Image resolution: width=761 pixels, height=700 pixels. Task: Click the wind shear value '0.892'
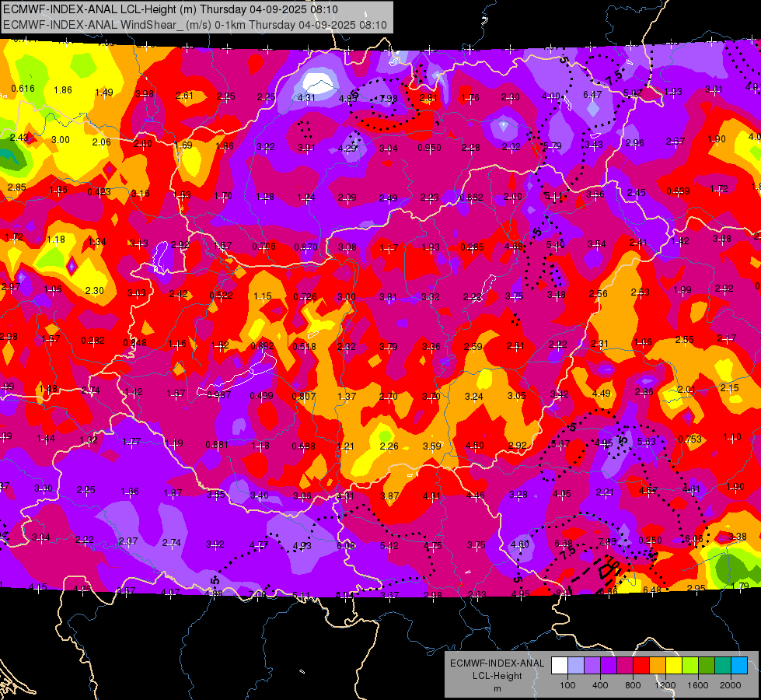click(262, 346)
